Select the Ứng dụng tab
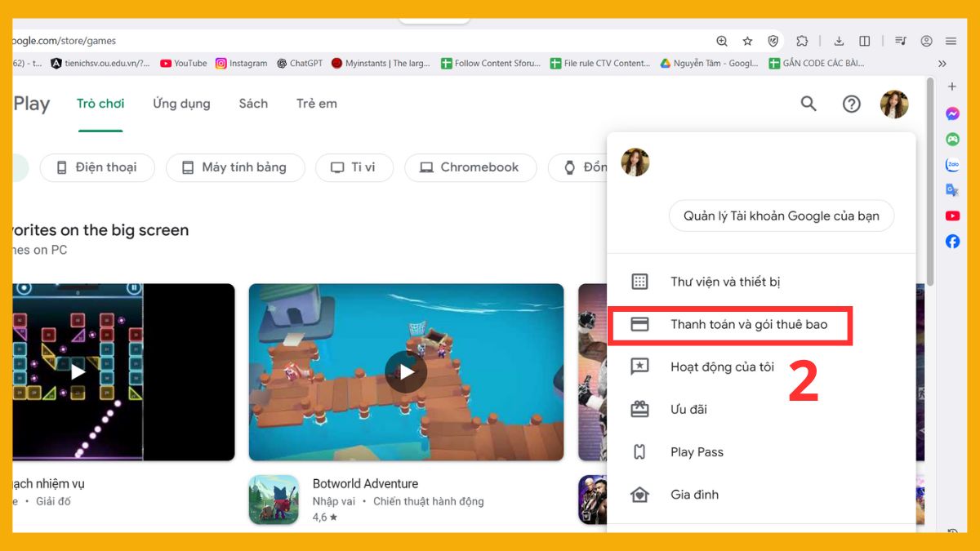 [x=181, y=104]
